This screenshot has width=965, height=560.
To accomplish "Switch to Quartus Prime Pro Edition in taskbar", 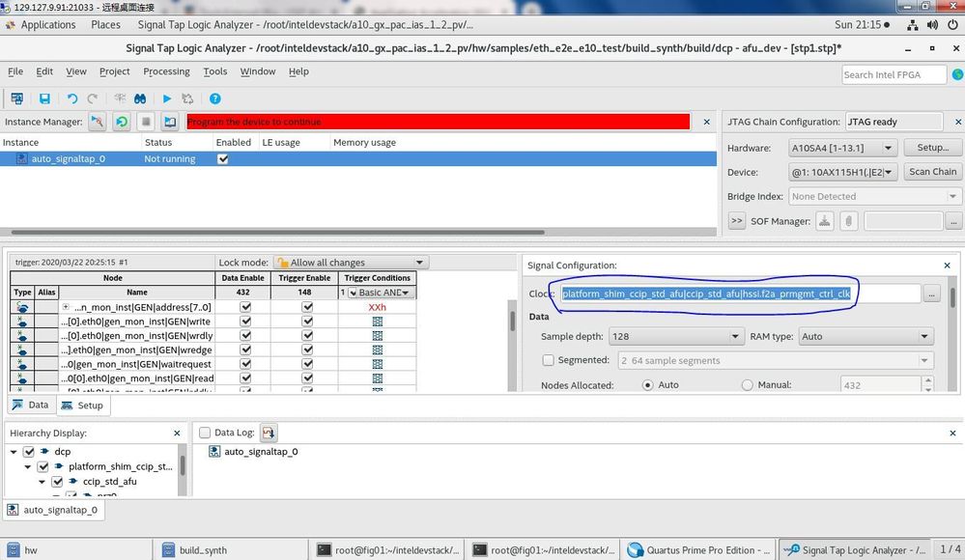I will tap(695, 550).
